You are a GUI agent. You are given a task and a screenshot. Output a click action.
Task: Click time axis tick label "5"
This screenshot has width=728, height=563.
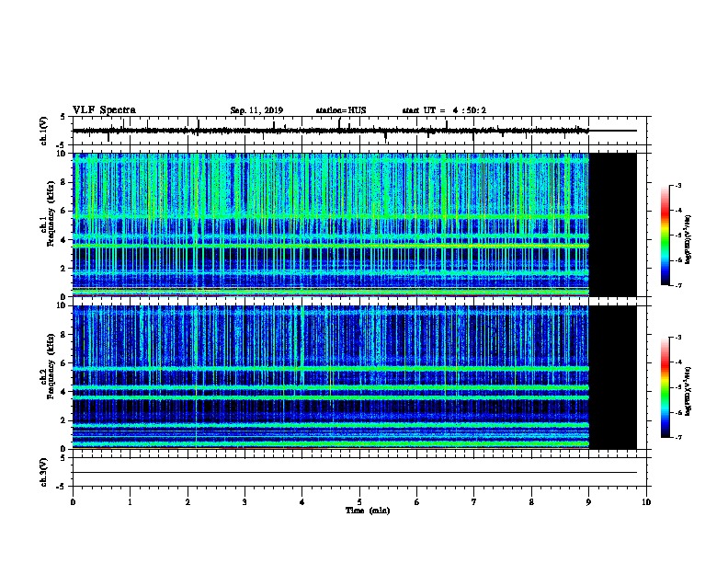click(x=359, y=502)
